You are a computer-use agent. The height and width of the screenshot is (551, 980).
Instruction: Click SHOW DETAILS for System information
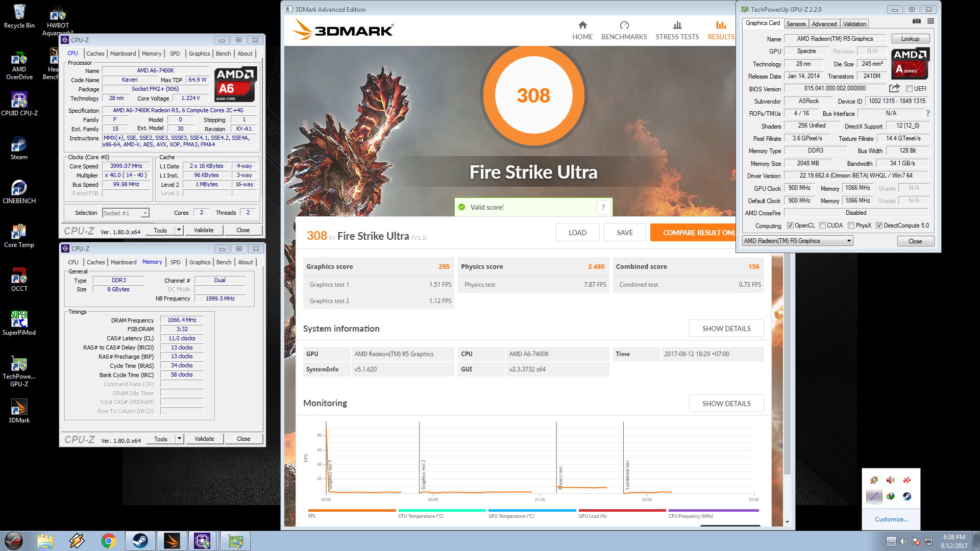click(726, 329)
